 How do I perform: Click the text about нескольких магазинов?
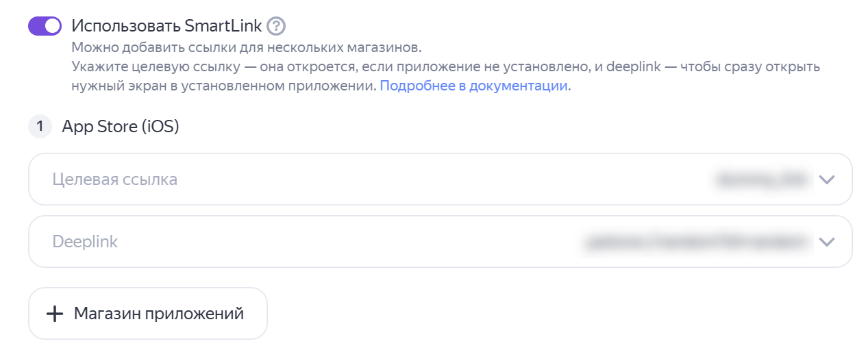246,48
